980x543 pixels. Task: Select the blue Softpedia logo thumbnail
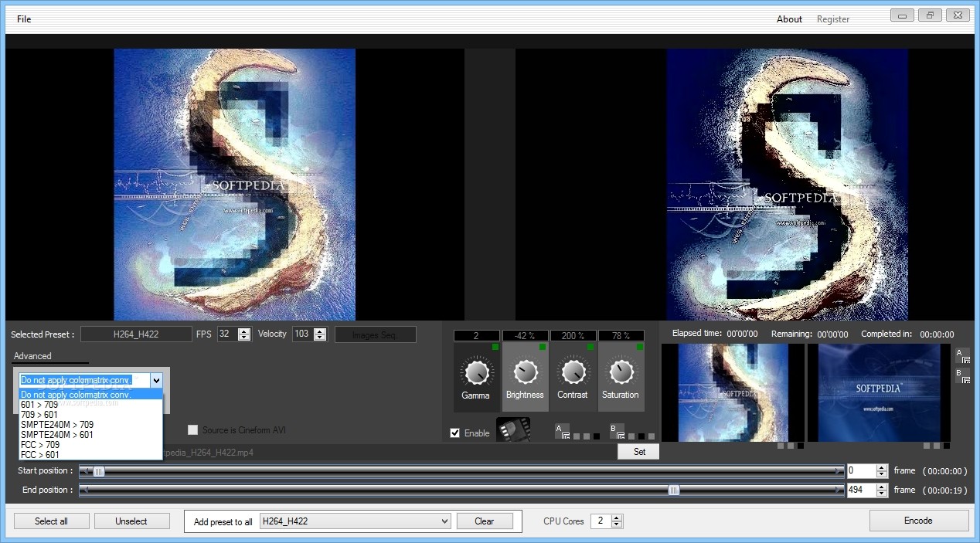point(879,392)
